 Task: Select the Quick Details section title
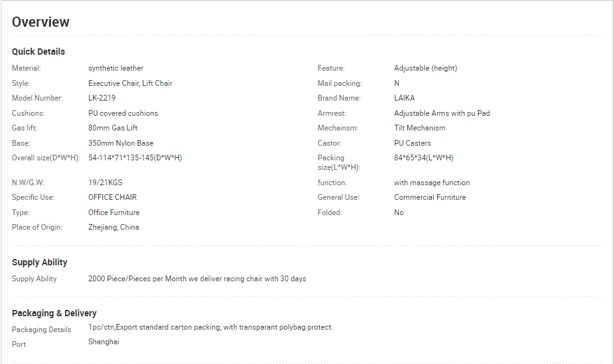[38, 52]
